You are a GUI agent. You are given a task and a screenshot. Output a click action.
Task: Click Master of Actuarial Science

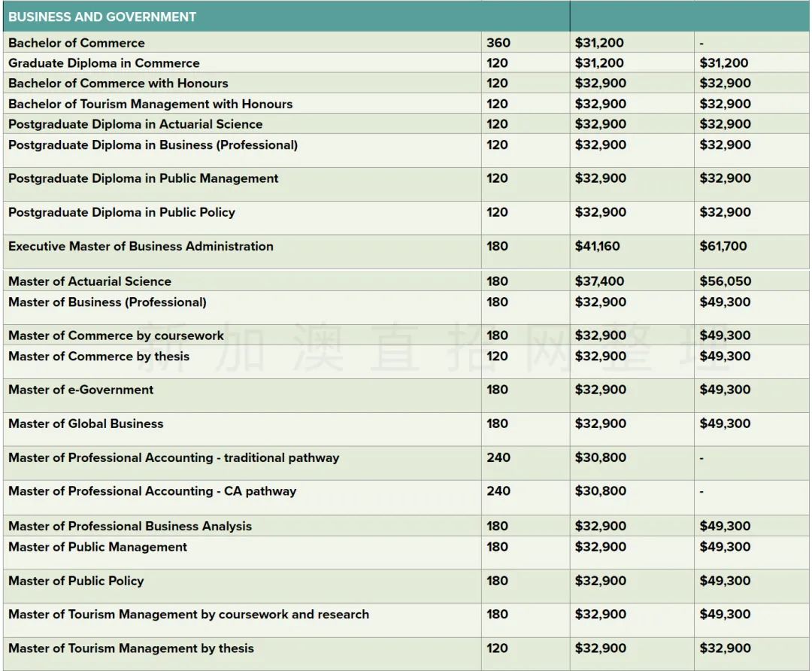89,281
